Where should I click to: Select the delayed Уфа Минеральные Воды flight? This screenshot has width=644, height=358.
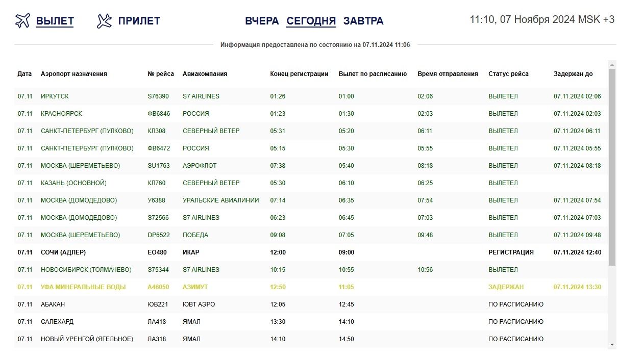click(x=83, y=287)
